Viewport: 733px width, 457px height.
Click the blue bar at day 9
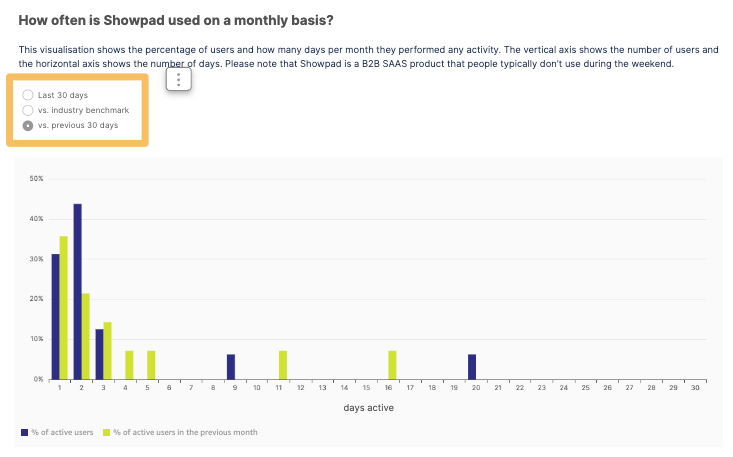coord(231,367)
